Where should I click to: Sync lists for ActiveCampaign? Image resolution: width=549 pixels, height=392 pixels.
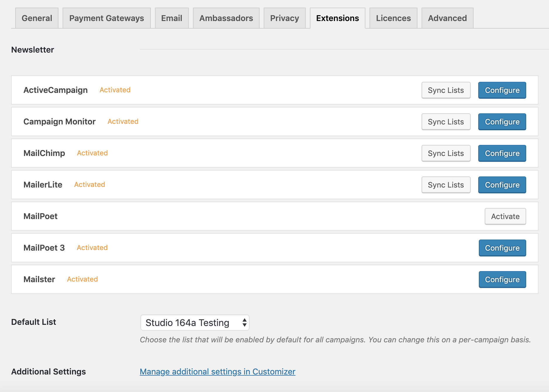446,90
